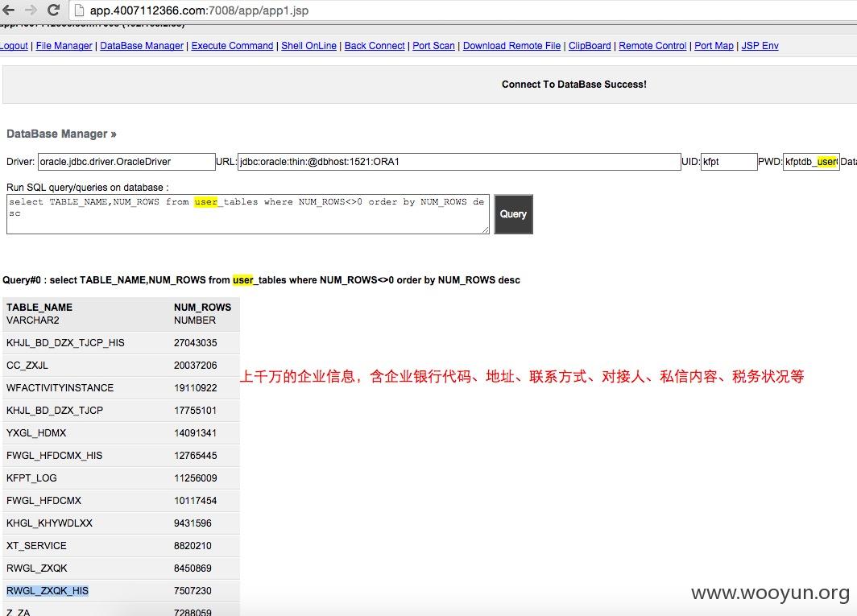Select table name WFACTIVITYINSTANCE

pyautogui.click(x=60, y=388)
